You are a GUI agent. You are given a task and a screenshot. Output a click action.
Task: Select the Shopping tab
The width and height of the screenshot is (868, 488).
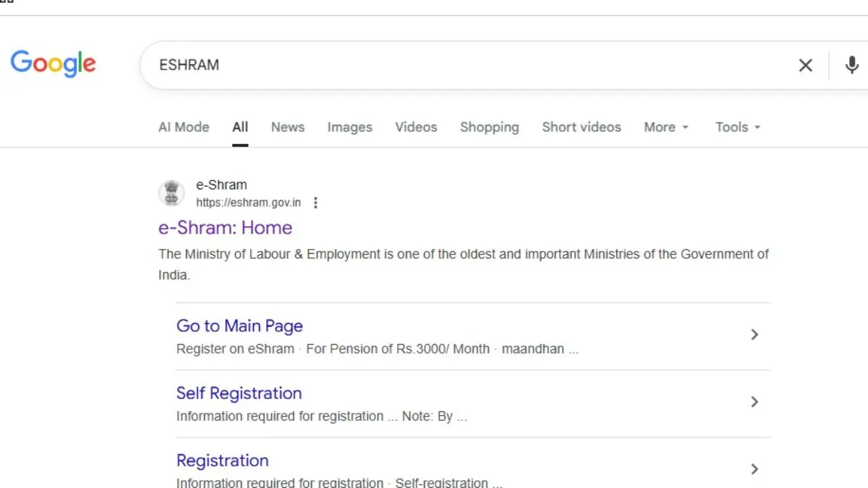489,127
